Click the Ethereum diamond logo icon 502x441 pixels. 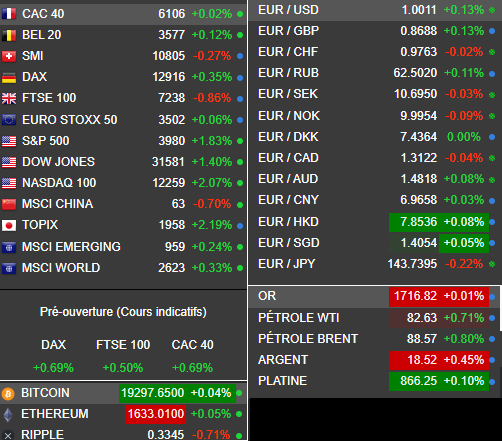[x=8, y=415]
